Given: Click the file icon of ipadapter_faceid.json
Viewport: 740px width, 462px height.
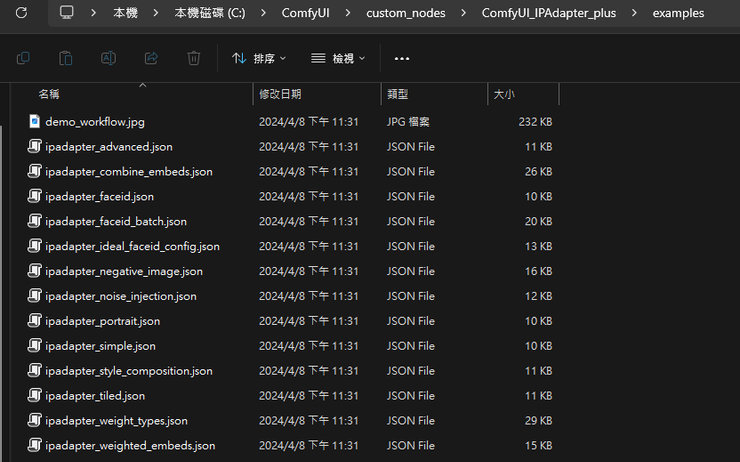Looking at the screenshot, I should (34, 196).
